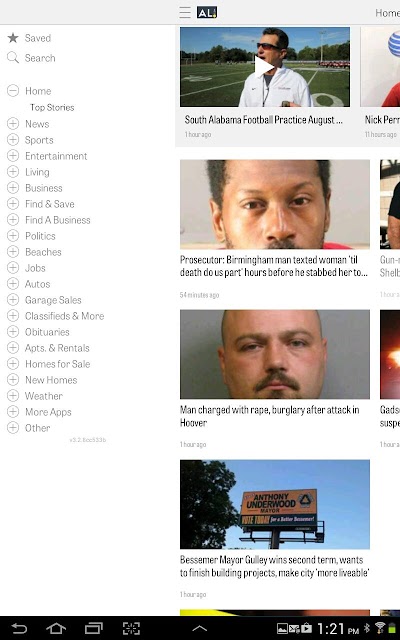Open recent apps icon in navigation bar

point(93,628)
